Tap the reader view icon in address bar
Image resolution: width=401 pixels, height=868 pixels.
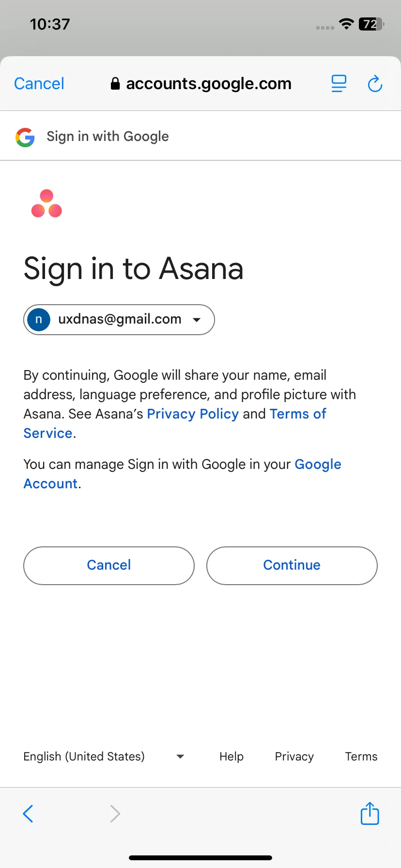[x=339, y=84]
